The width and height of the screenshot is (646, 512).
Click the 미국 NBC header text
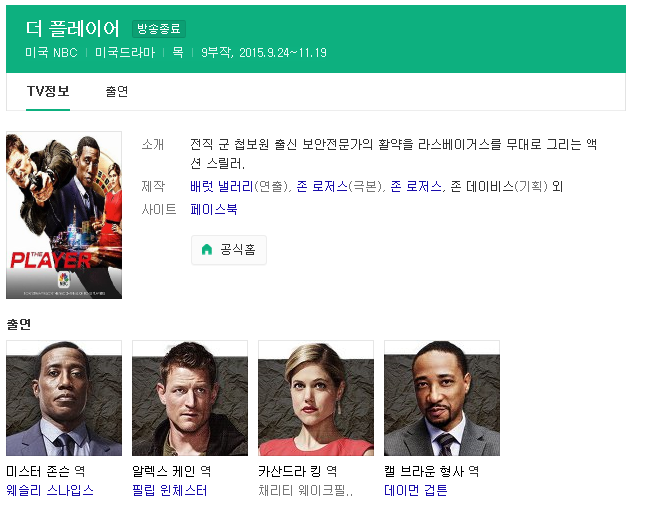tap(51, 53)
